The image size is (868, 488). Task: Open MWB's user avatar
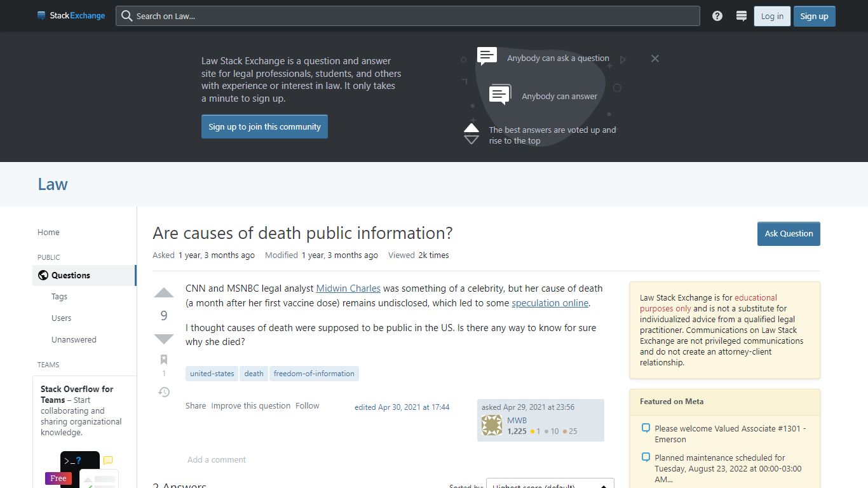click(492, 425)
